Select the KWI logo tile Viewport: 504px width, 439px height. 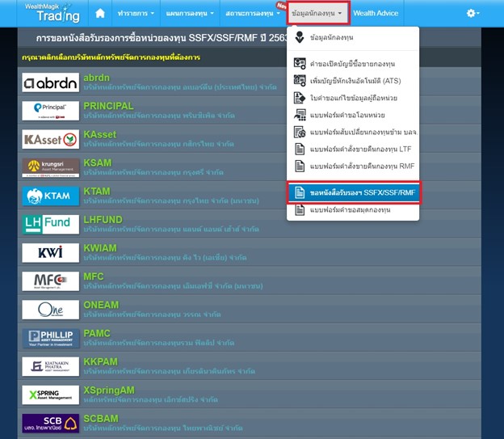50,253
